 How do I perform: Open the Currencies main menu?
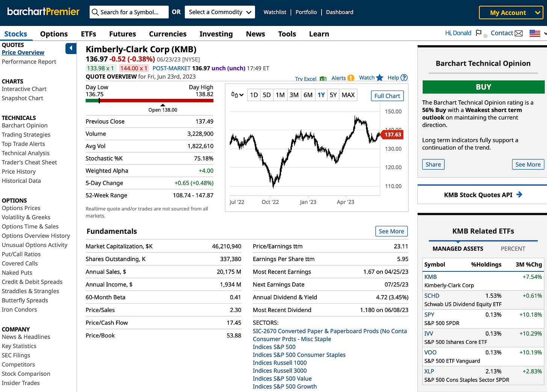[168, 34]
